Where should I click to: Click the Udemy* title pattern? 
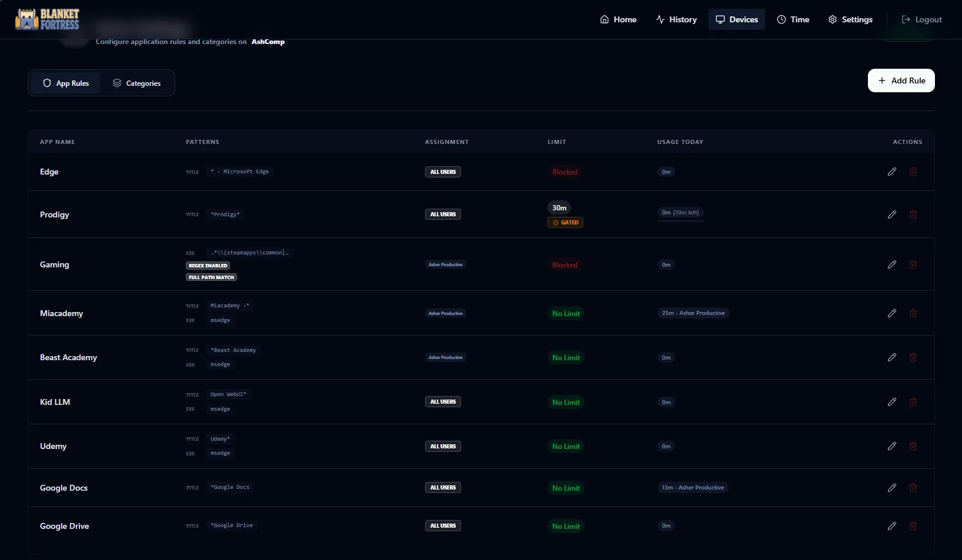click(x=221, y=439)
